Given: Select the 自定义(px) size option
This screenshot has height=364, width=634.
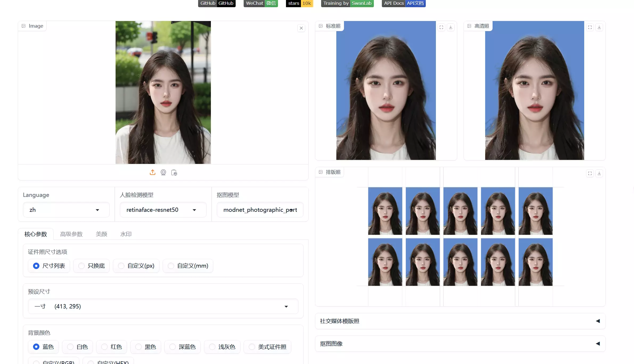Looking at the screenshot, I should [x=136, y=266].
